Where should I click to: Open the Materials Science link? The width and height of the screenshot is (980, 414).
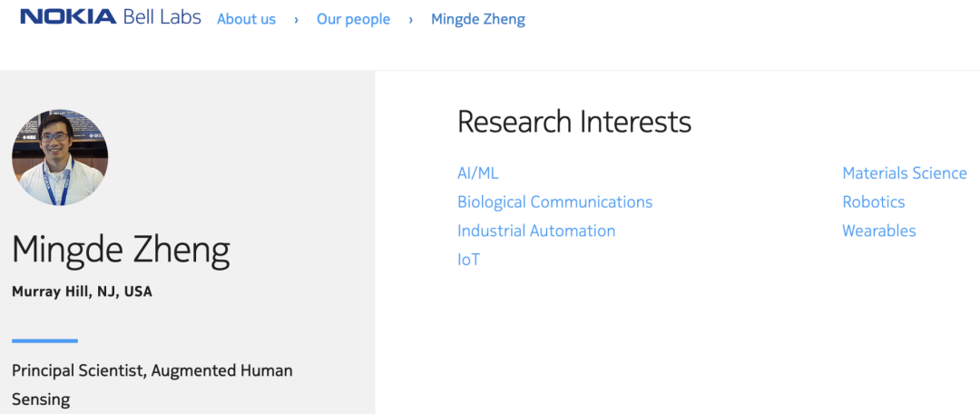tap(904, 172)
